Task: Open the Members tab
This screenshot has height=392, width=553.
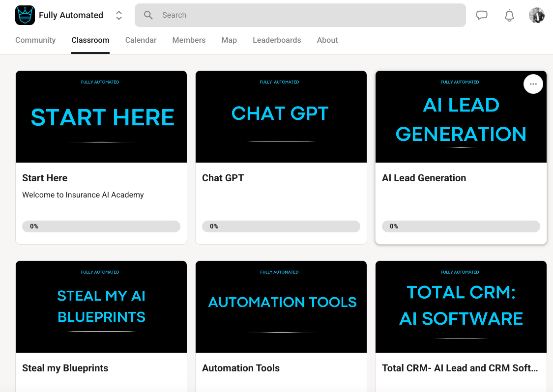Action: [189, 40]
